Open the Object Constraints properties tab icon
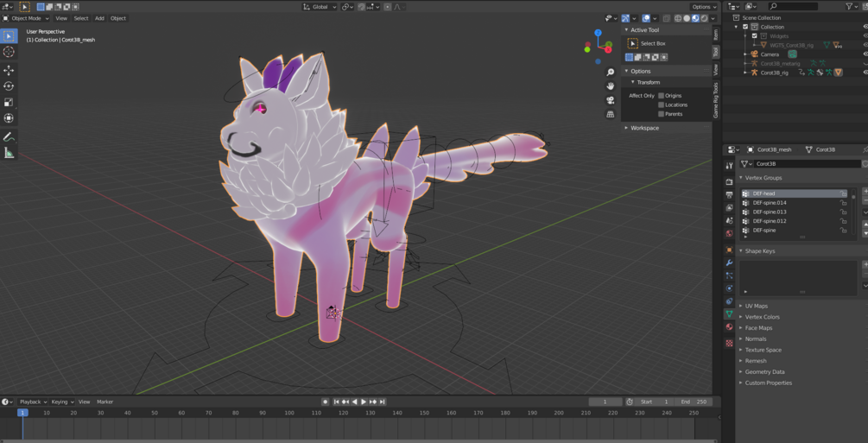This screenshot has width=868, height=443. tap(729, 301)
